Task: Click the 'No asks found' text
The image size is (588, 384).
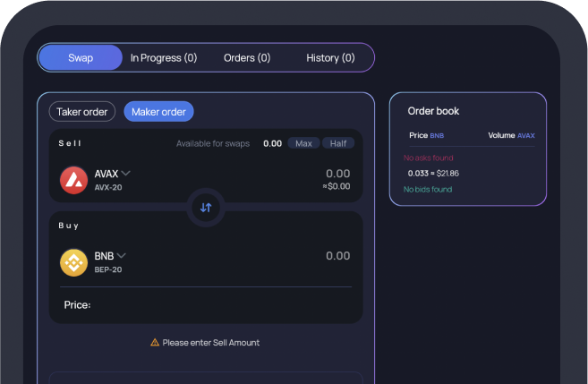Action: [x=429, y=158]
